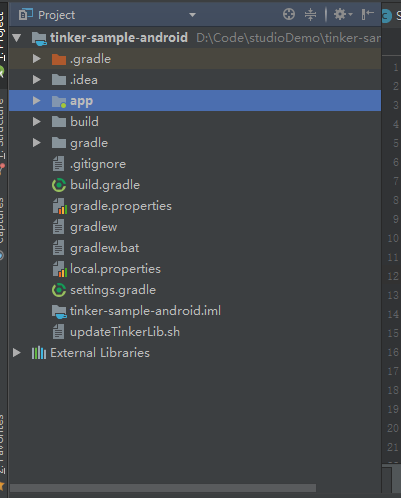Click the gradlew.bat file icon
This screenshot has width=401, height=498.
(x=58, y=248)
